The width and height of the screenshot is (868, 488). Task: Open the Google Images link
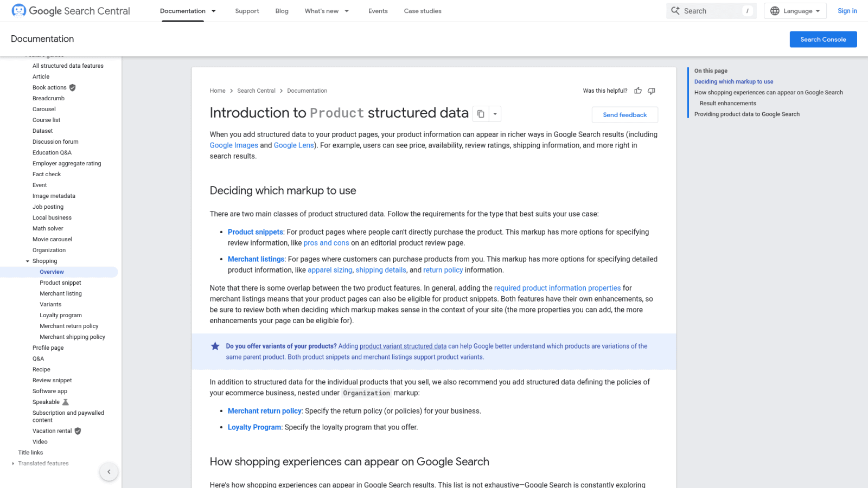(x=234, y=145)
